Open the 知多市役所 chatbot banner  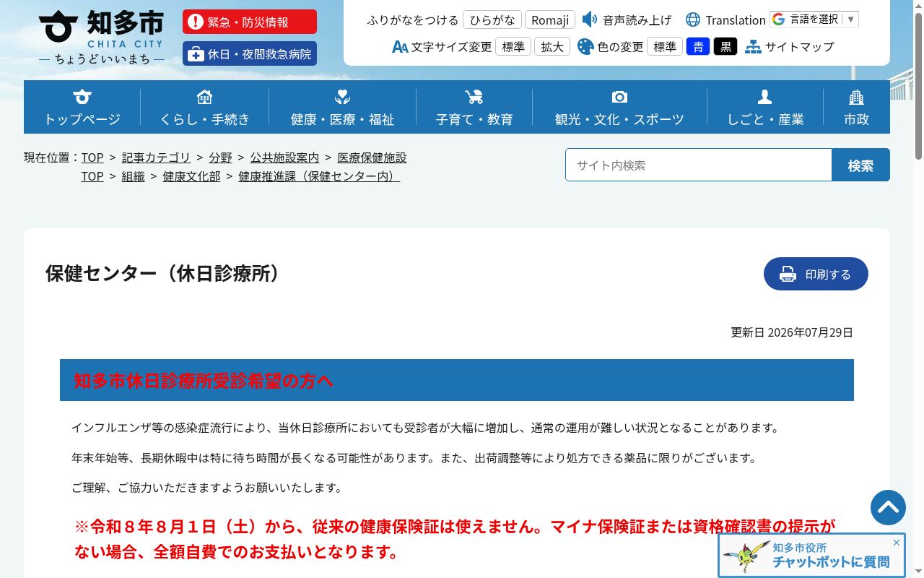(811, 556)
